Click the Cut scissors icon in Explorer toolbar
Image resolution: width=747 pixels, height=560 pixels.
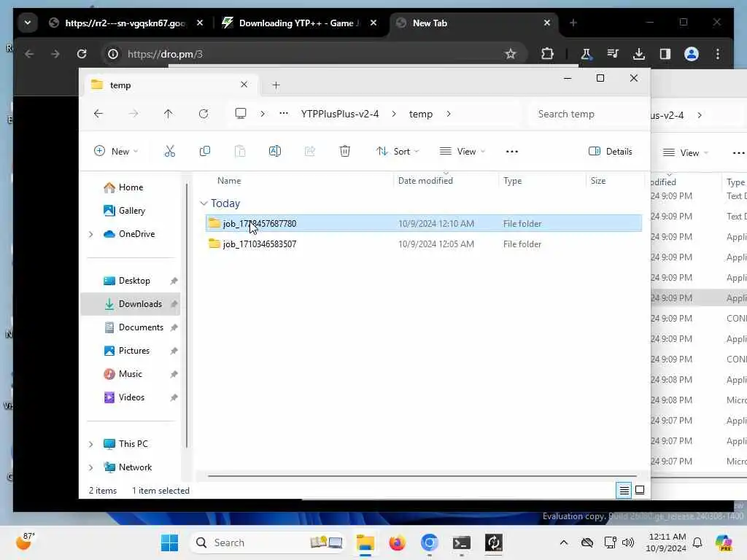[x=169, y=152]
